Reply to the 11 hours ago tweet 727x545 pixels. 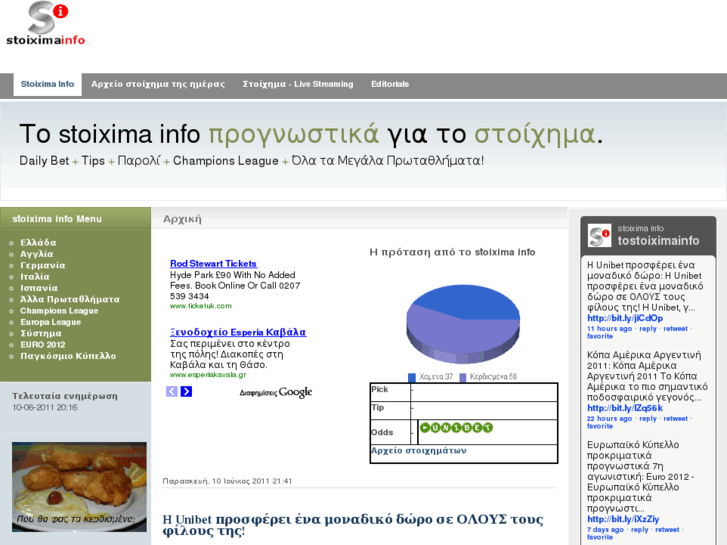coord(648,328)
